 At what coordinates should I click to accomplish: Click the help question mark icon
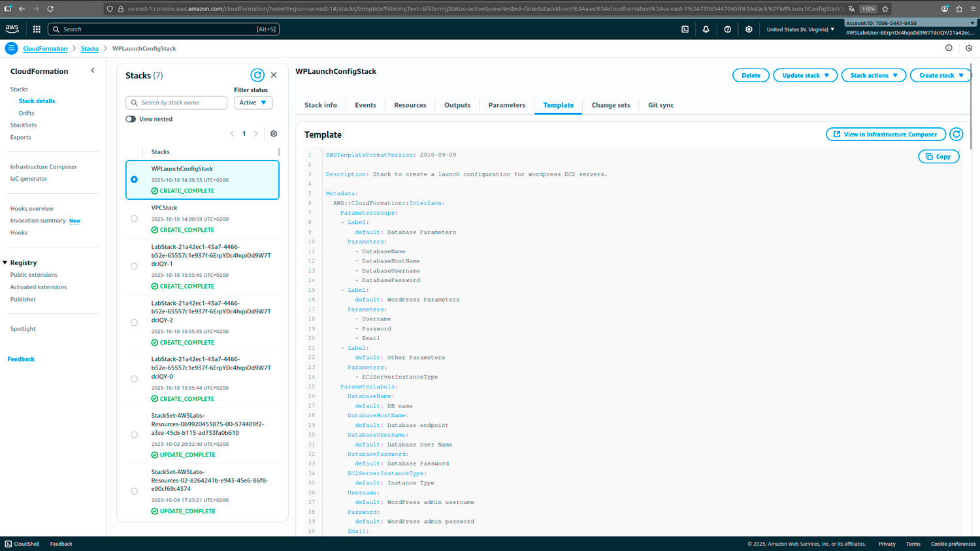pos(727,29)
